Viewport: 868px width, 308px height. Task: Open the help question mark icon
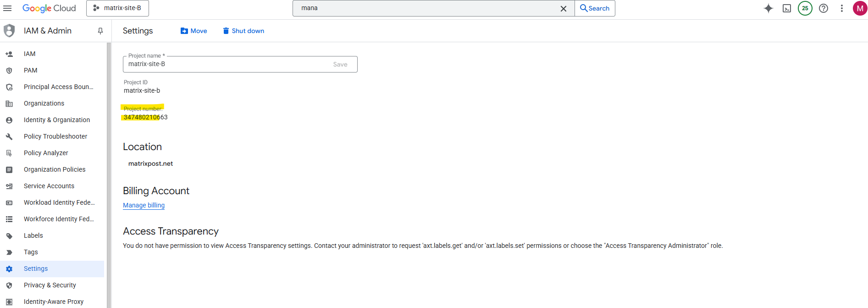click(x=824, y=8)
